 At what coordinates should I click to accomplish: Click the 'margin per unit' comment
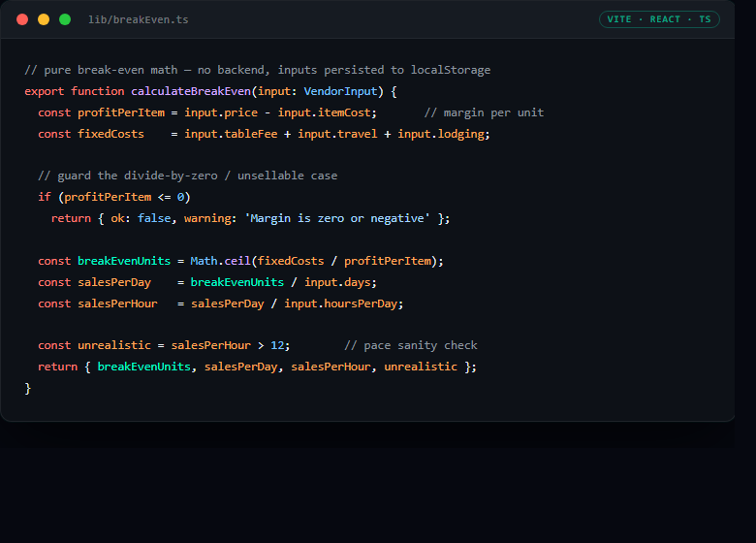coord(484,112)
